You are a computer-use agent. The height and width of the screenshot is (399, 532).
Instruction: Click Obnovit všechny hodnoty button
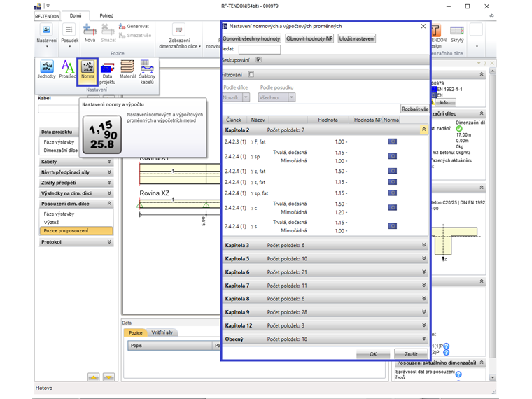click(251, 38)
